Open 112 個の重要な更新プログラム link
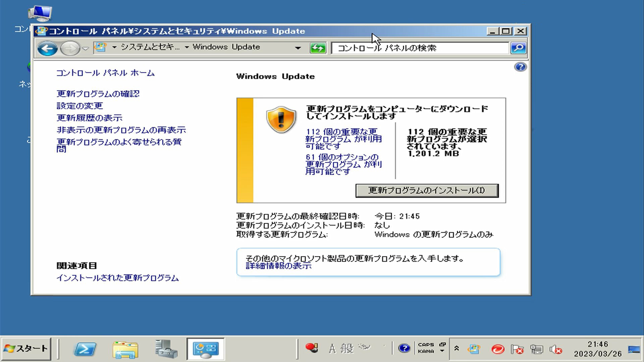Image resolution: width=644 pixels, height=362 pixels. tap(343, 139)
